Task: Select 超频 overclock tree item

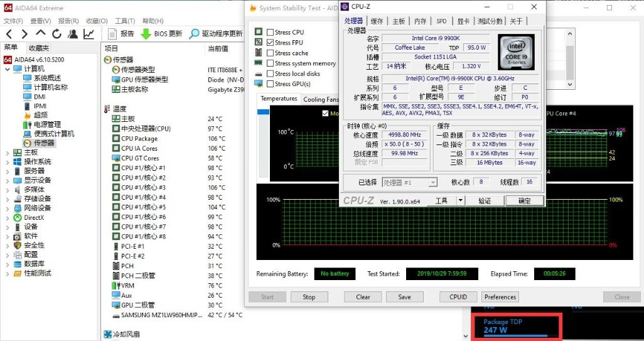Action: click(x=35, y=115)
